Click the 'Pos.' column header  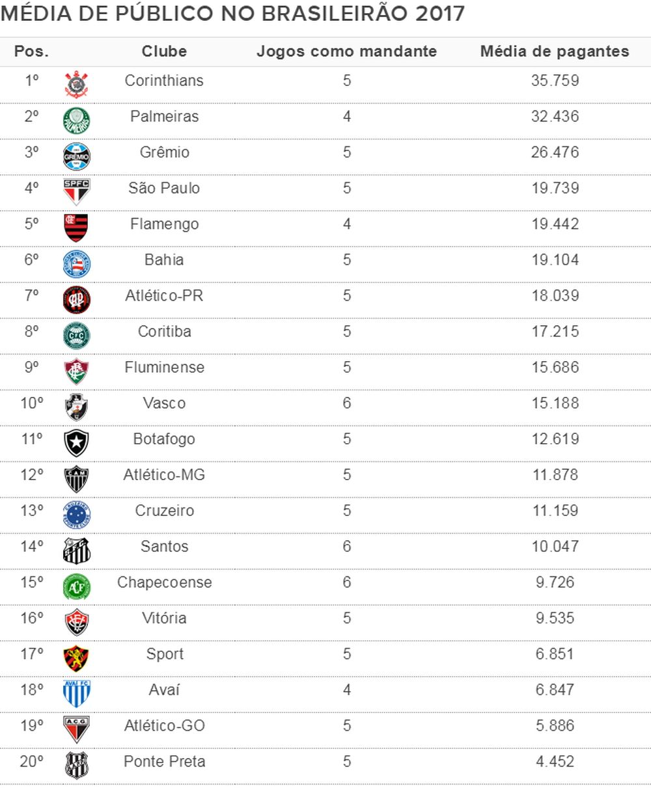[31, 51]
